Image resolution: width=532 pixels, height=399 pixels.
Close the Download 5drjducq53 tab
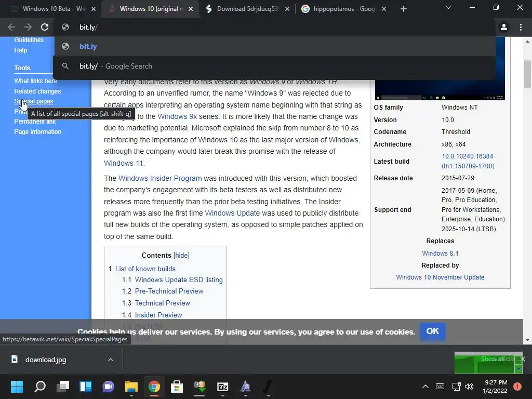coord(287,9)
